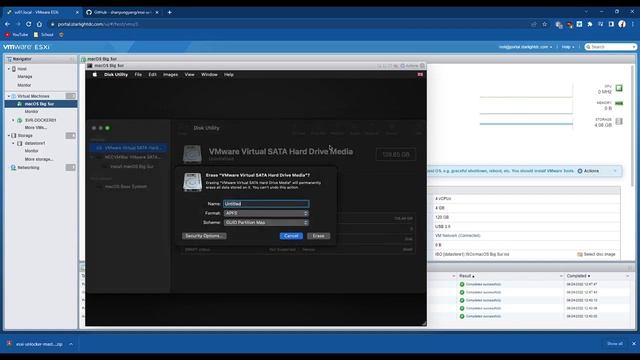Click the Actions button in the warning banner
Screen dimensions: 640x360
tap(588, 171)
